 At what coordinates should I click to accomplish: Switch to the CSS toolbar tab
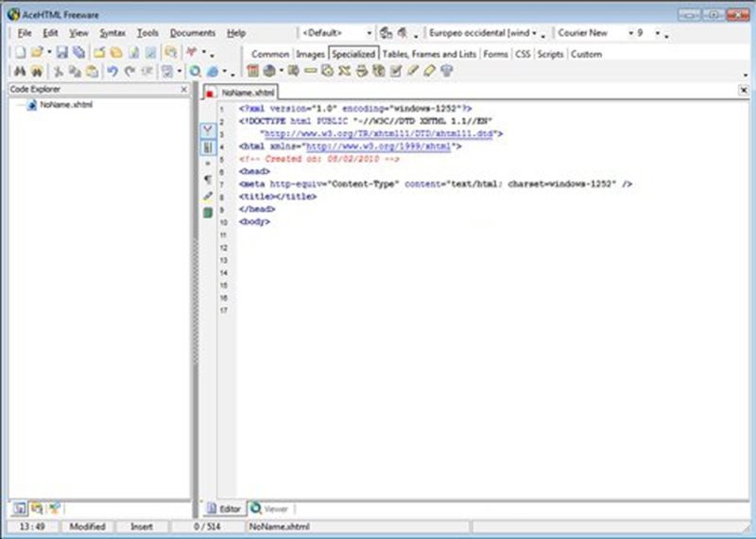(523, 54)
